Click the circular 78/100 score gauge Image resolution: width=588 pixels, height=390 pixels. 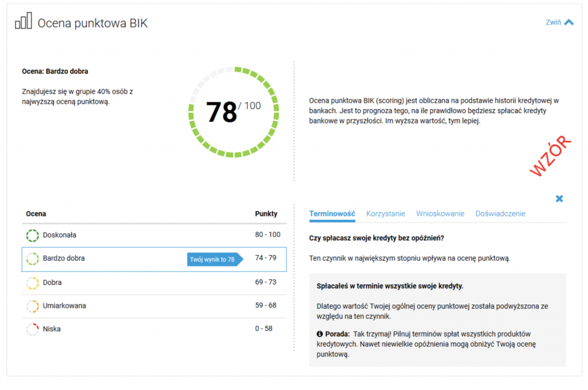click(234, 112)
